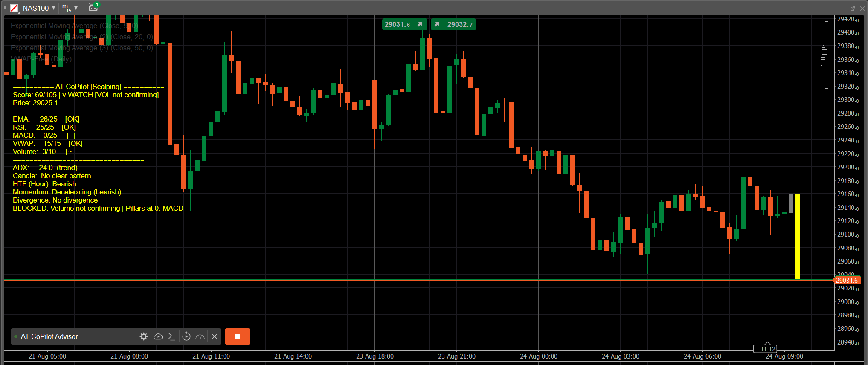The width and height of the screenshot is (868, 365).
Task: Click the Price: 29025.1 readout
Action: [35, 103]
